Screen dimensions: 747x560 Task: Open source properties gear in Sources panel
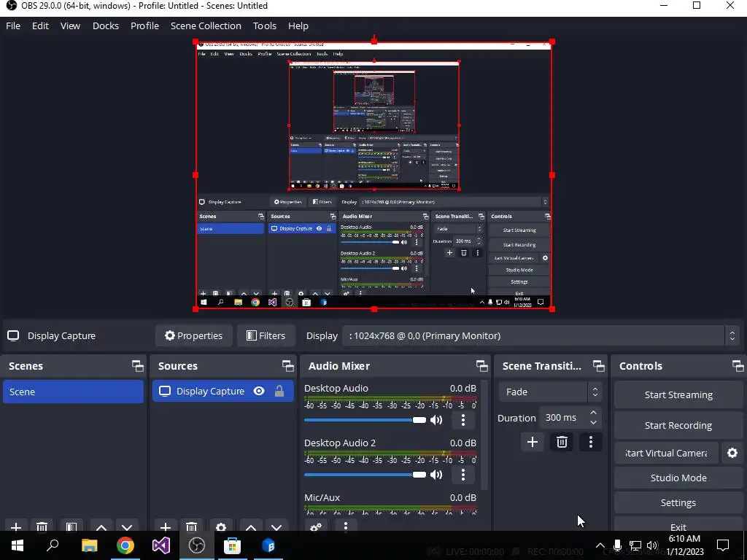(x=220, y=526)
